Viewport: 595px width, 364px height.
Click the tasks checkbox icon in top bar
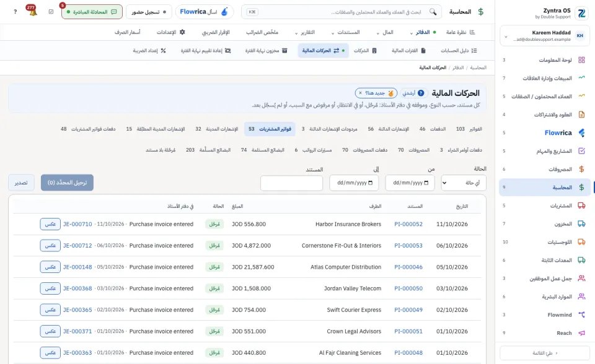pyautogui.click(x=51, y=12)
